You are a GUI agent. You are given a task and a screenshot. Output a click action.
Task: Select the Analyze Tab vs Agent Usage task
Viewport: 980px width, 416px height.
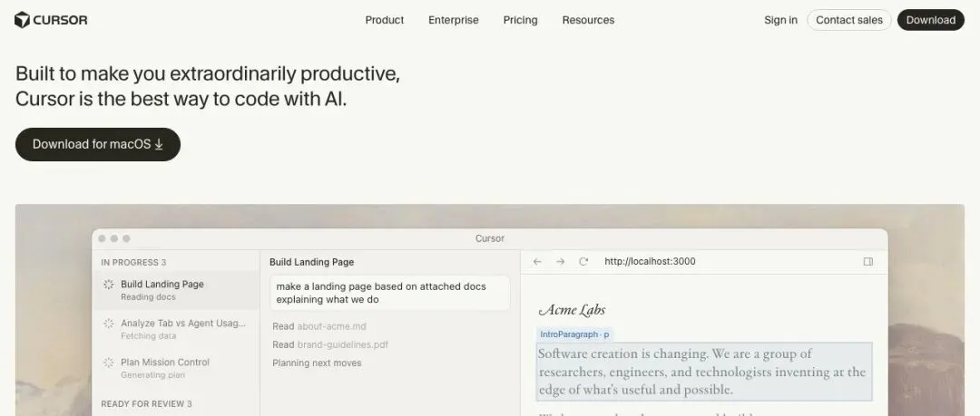176,329
